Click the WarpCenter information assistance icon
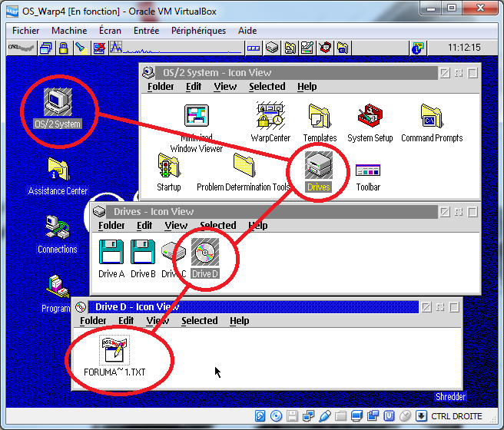Viewport: 504px width, 430px height. tap(418, 48)
